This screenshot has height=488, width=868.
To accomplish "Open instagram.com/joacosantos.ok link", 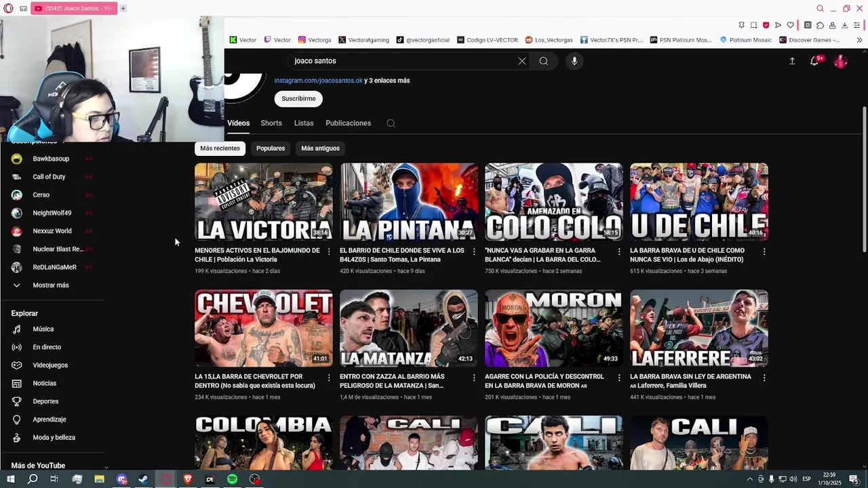I will (318, 81).
